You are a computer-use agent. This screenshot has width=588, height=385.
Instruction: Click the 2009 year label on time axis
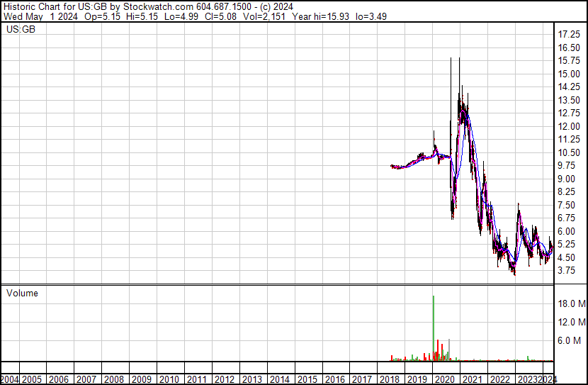[x=142, y=379]
